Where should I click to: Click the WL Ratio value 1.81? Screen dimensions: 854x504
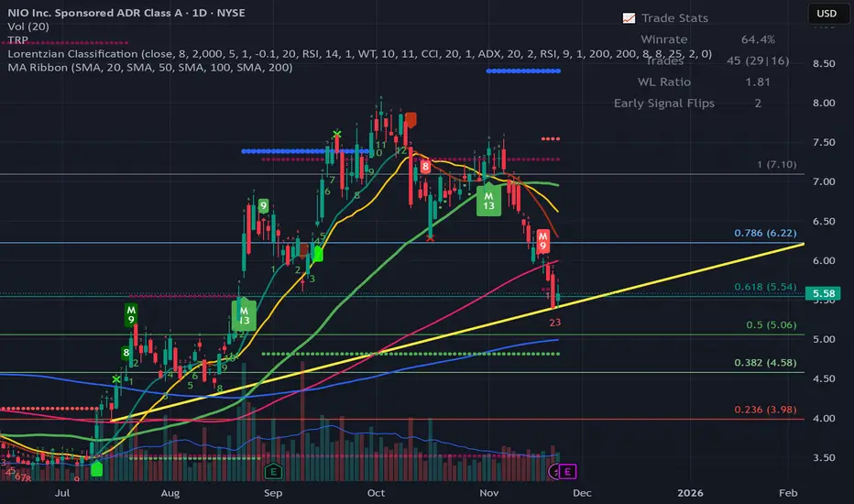click(x=758, y=82)
